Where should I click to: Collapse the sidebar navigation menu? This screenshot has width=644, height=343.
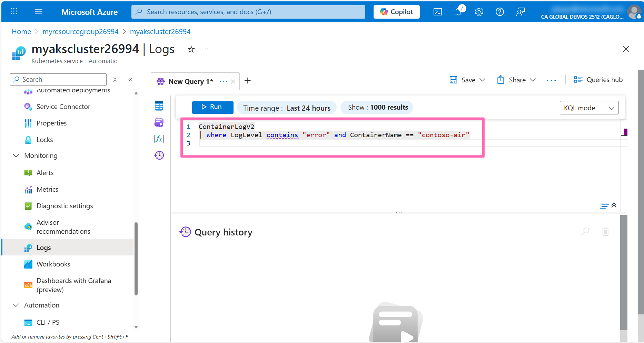click(x=130, y=80)
